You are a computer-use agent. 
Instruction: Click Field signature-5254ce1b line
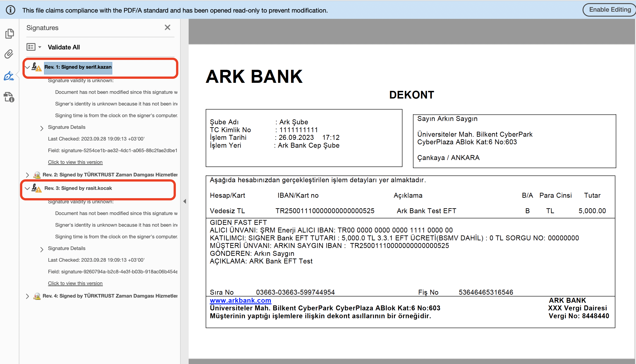click(113, 151)
